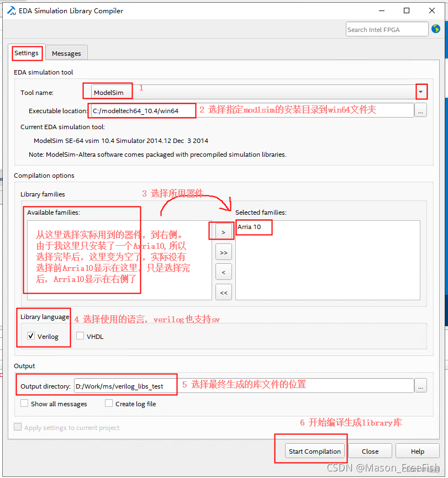Viewport: 448px width, 478px height.
Task: Switch to the Settings tab
Action: (27, 53)
